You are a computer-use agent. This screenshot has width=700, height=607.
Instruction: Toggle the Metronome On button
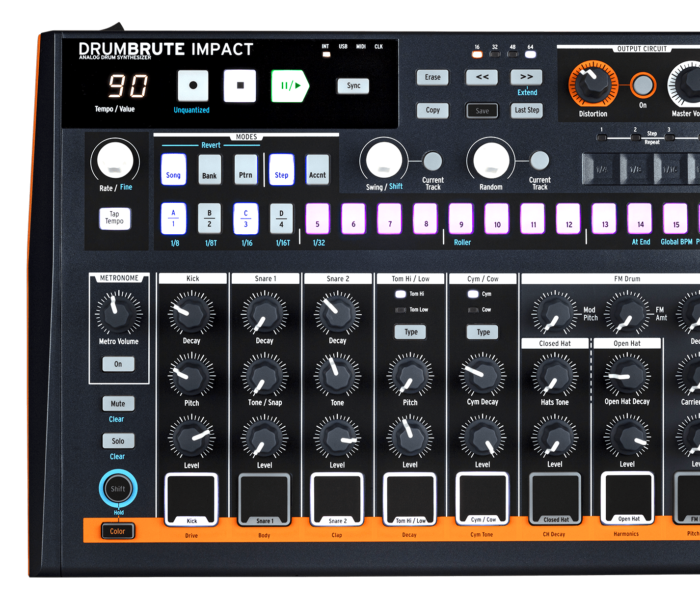[118, 364]
